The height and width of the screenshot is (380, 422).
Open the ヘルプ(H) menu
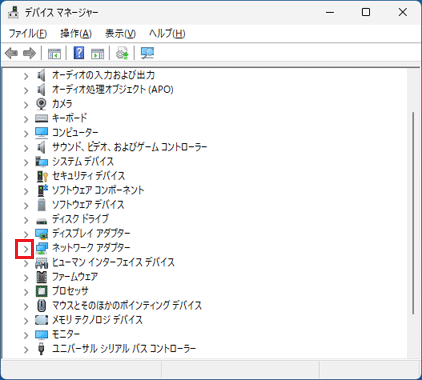point(167,33)
